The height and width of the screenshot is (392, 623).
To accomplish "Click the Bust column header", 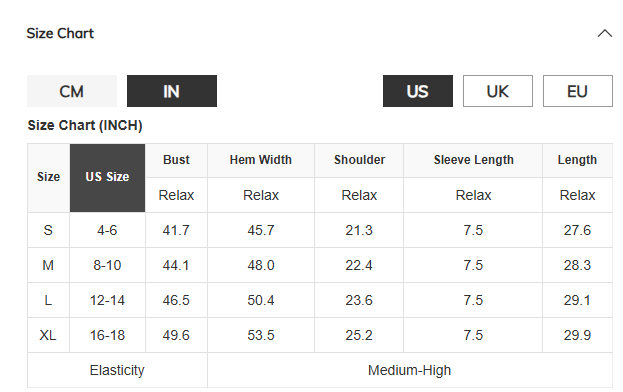I will [x=176, y=160].
